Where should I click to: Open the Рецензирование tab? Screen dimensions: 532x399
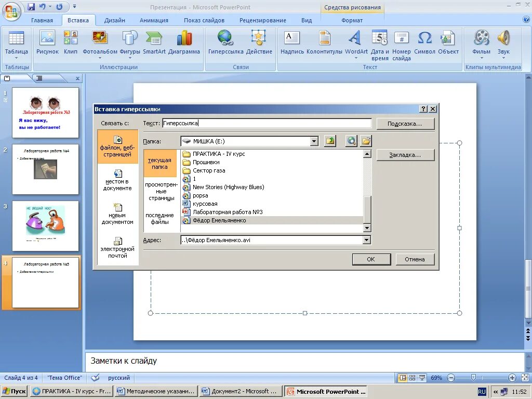point(263,20)
